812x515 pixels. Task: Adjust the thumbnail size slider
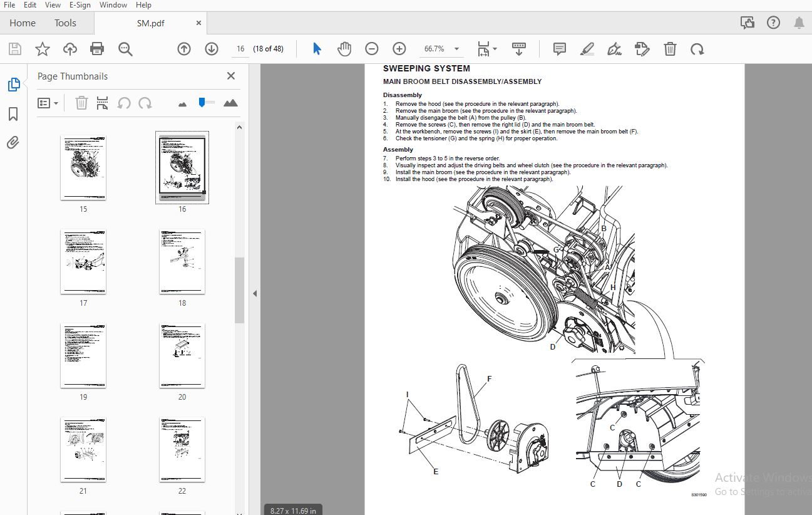(202, 102)
